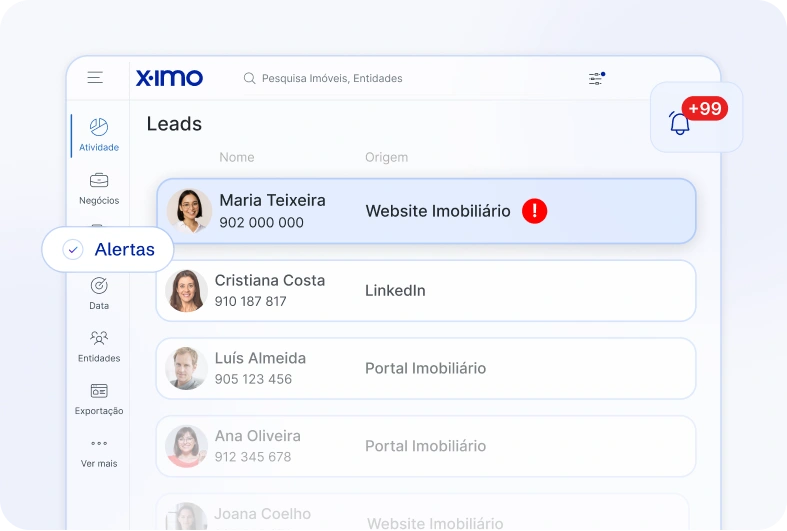Open Exportação card icon in sidebar
Viewport: 787px width, 531px height.
click(x=99, y=390)
